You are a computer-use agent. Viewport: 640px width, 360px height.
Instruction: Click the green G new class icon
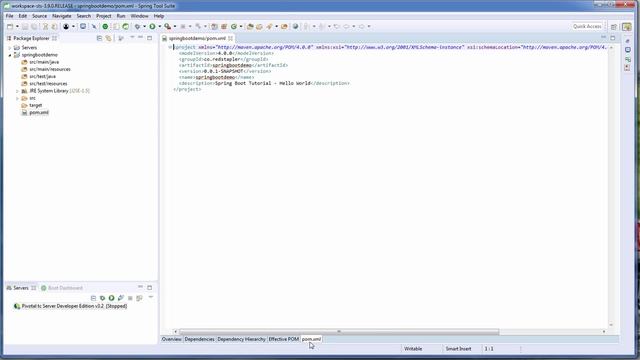point(234,27)
